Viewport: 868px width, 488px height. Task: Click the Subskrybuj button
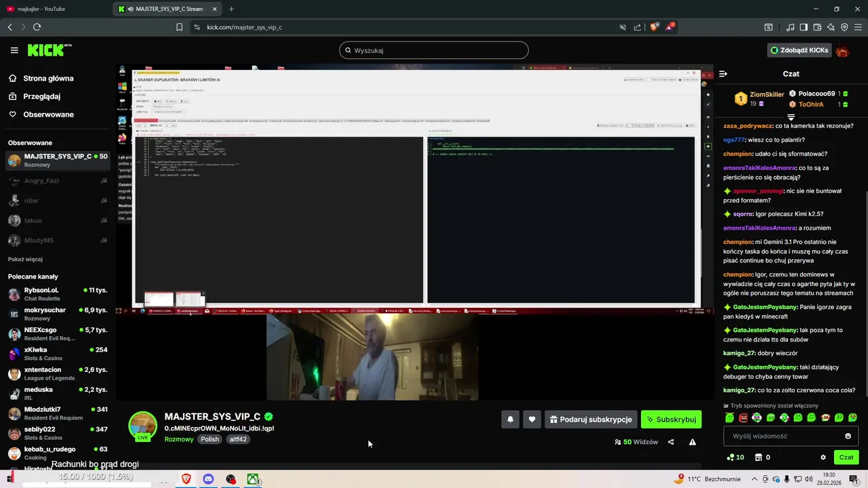tap(671, 420)
